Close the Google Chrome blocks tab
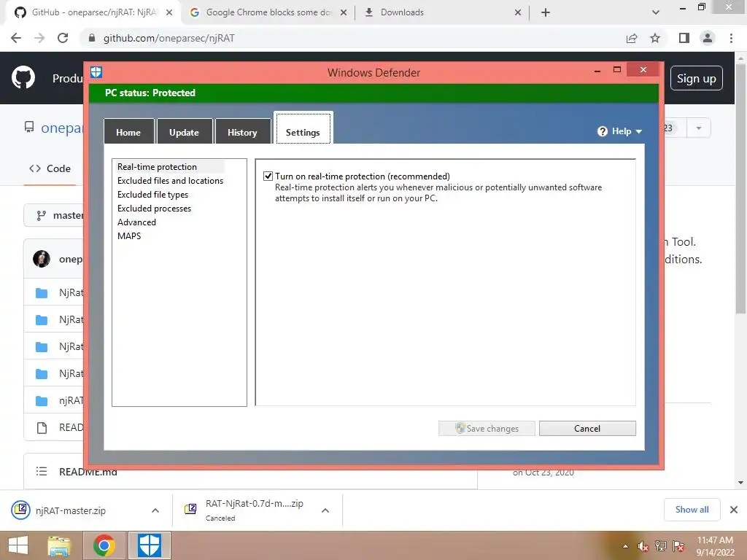 pos(344,12)
